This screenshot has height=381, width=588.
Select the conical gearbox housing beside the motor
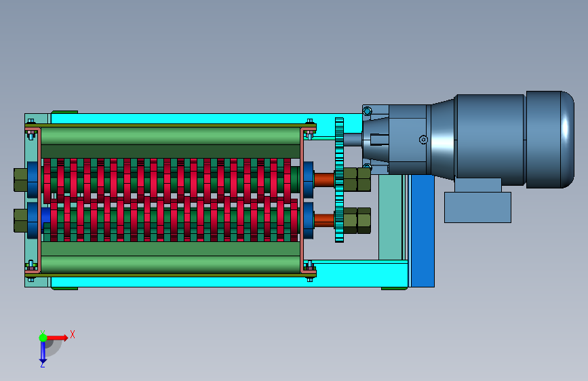click(x=442, y=140)
